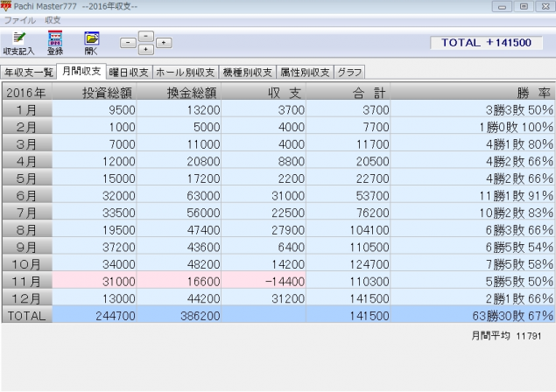Click the 16600 cash-out cell for 11月
Screen dimensions: 556x392
pyautogui.click(x=179, y=281)
